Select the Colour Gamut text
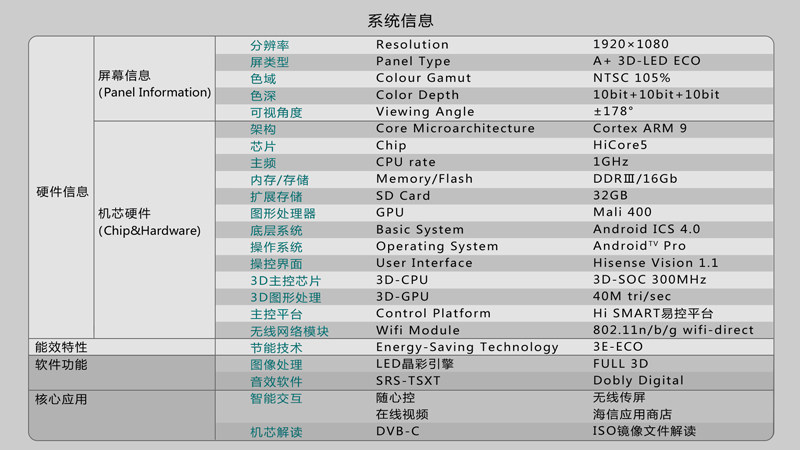Screen dimensions: 800x450 tap(423, 78)
